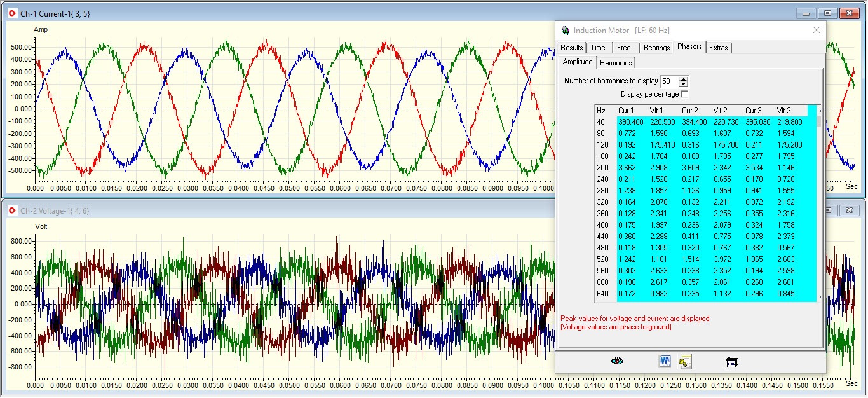The image size is (868, 398).
Task: Open the Time tab
Action: coord(598,48)
